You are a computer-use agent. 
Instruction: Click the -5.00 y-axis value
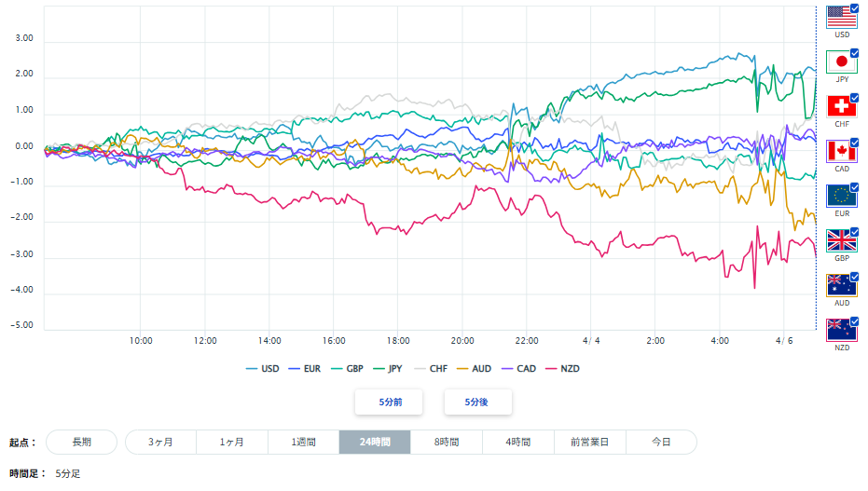click(x=21, y=325)
